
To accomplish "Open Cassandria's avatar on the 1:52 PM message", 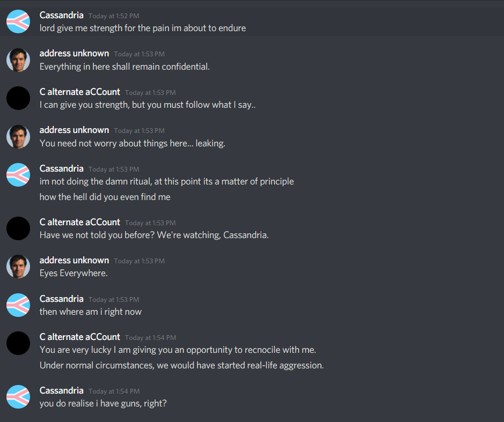I will coord(18,21).
